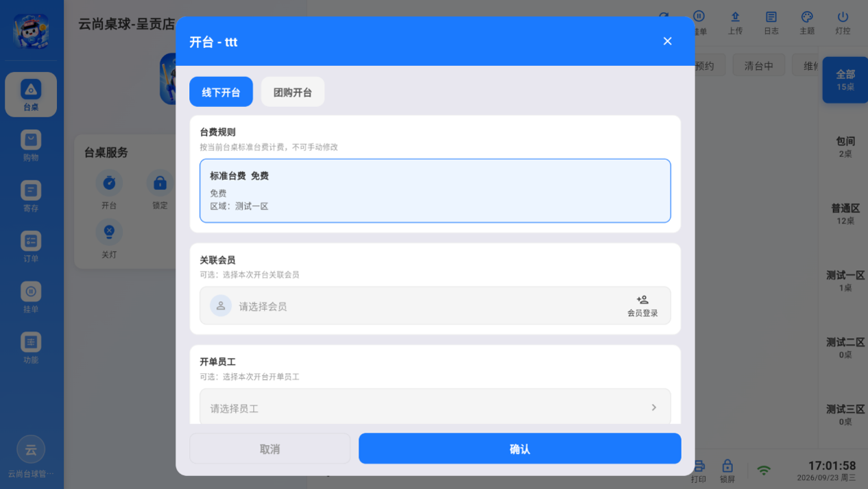Select the 普通区 12桌 area
The height and width of the screenshot is (489, 868).
click(x=845, y=214)
